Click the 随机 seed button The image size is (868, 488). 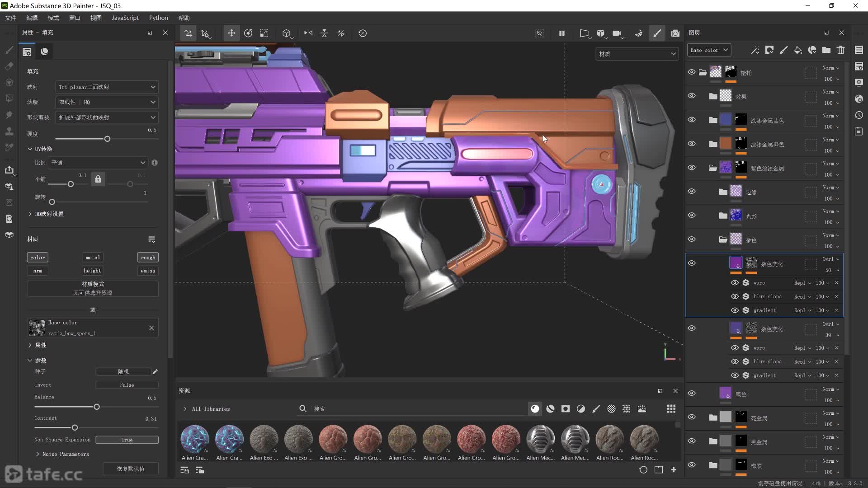click(123, 371)
